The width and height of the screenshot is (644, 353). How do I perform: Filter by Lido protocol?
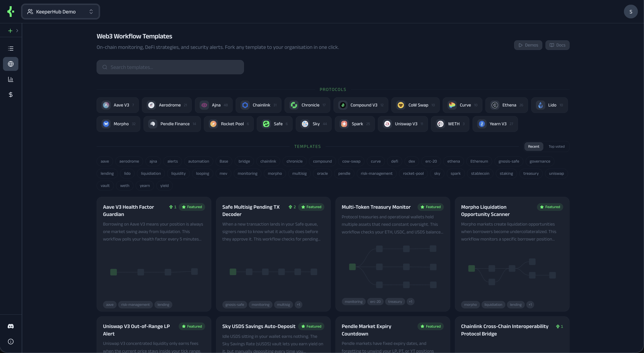549,105
